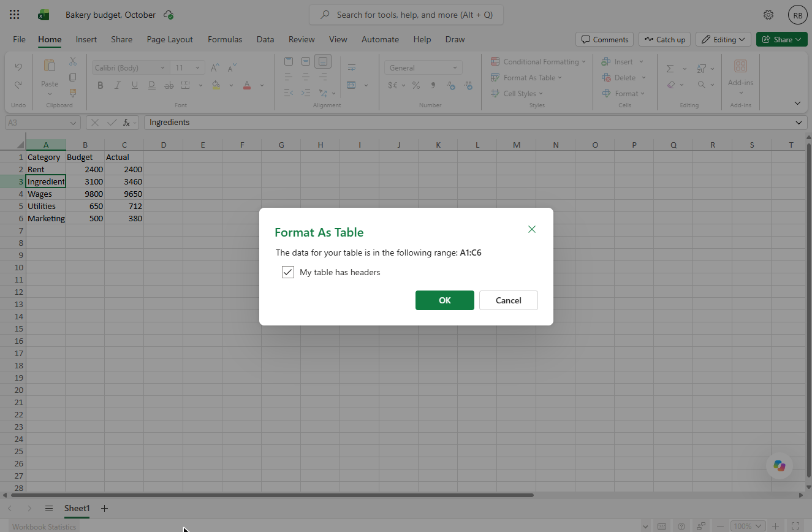The height and width of the screenshot is (532, 812).
Task: Click the Sort & Filter icon
Action: click(702, 69)
